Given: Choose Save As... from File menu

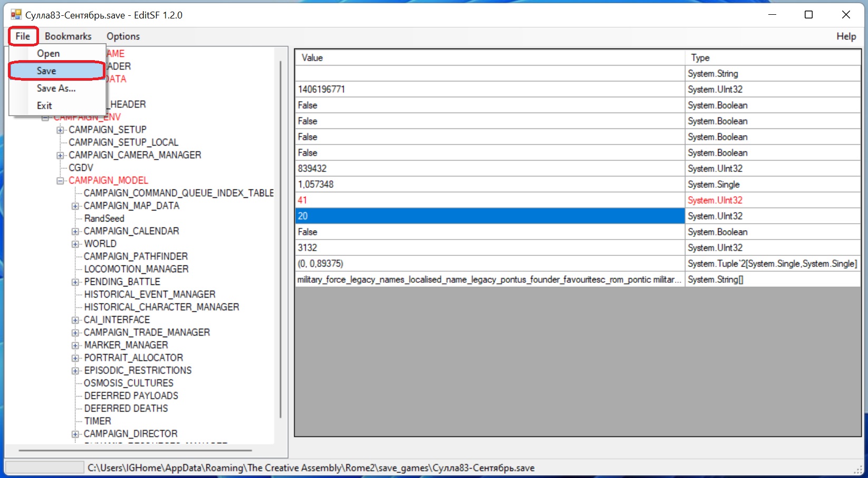Looking at the screenshot, I should click(56, 88).
